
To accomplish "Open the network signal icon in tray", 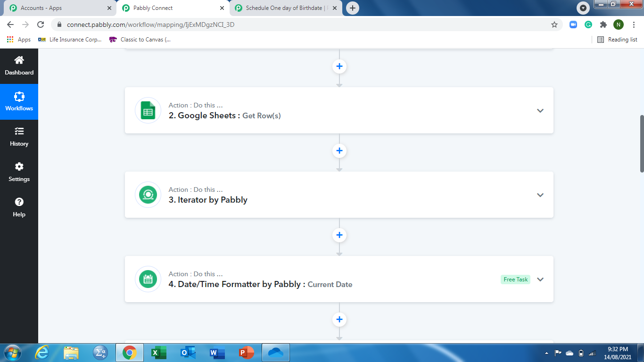I will [592, 353].
